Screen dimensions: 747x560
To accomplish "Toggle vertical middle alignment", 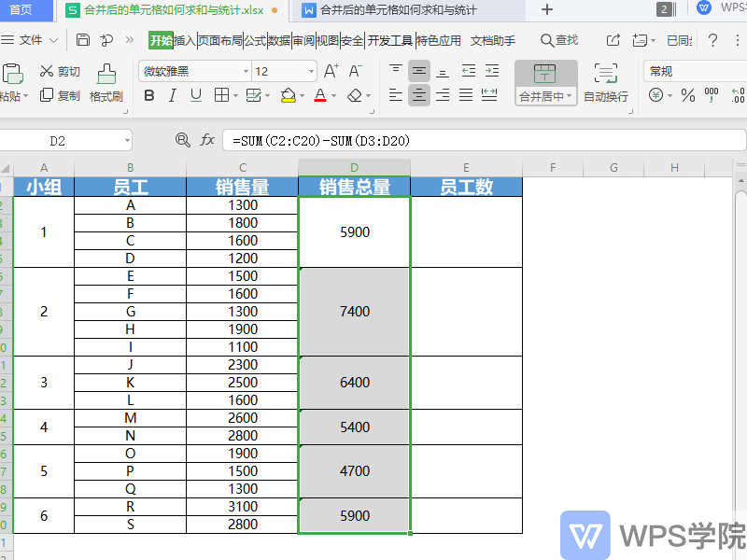I will click(x=419, y=72).
